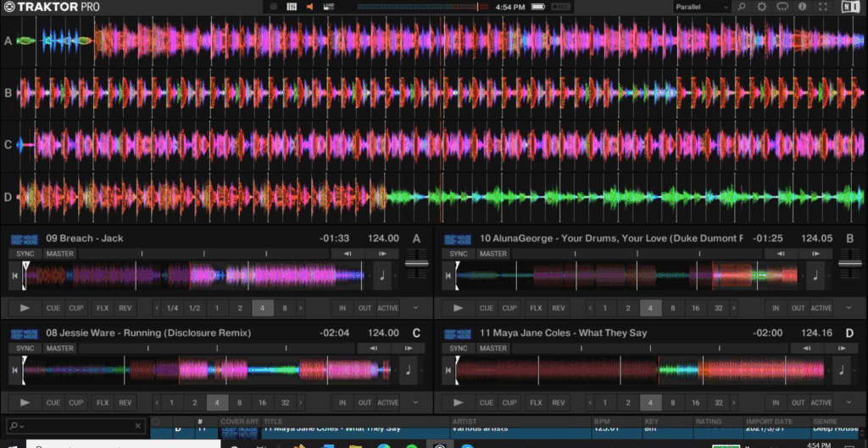Expand Deck D advanced panel chevron
Image resolution: width=868 pixels, height=448 pixels.
pyautogui.click(x=849, y=403)
